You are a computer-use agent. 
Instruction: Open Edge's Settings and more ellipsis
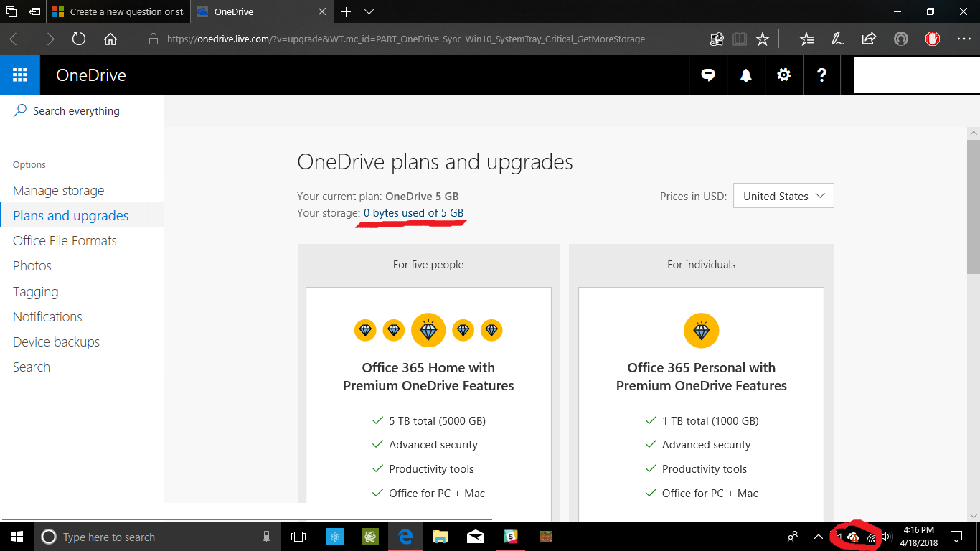pyautogui.click(x=964, y=39)
